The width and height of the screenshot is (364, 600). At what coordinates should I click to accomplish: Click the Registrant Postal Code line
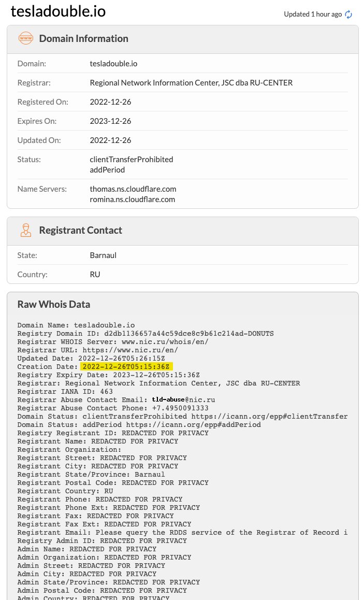click(x=113, y=482)
